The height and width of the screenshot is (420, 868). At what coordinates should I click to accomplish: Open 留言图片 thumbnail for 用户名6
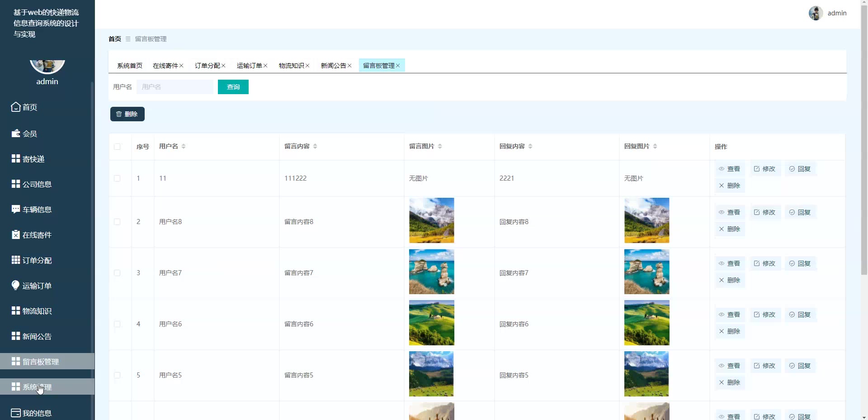[x=432, y=323]
